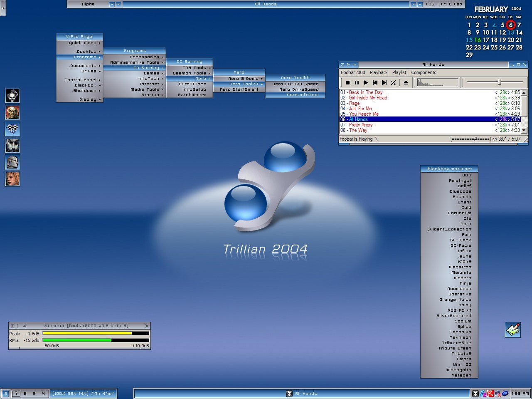Select the track "01 - Back In The Day"

click(430, 92)
